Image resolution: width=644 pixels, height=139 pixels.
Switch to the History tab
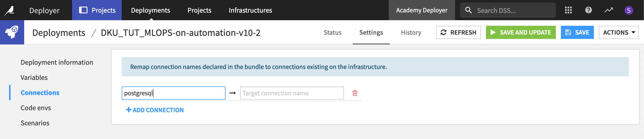(x=411, y=32)
